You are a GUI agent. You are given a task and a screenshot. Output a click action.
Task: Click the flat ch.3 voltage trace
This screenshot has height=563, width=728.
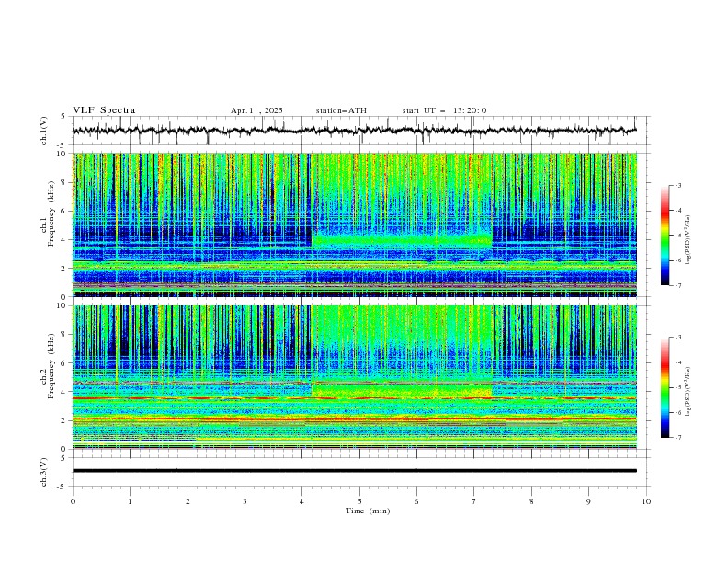(x=355, y=471)
